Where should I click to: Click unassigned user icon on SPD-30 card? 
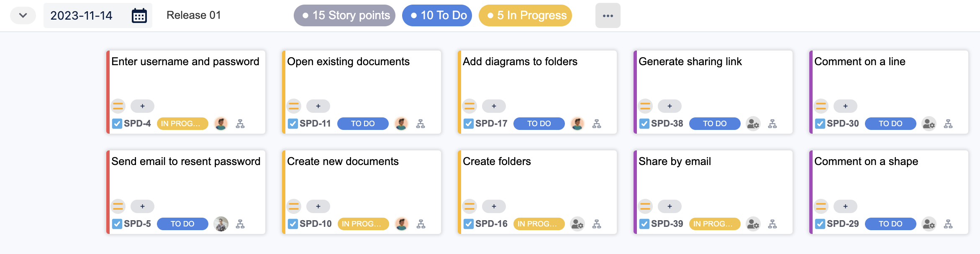coord(929,124)
